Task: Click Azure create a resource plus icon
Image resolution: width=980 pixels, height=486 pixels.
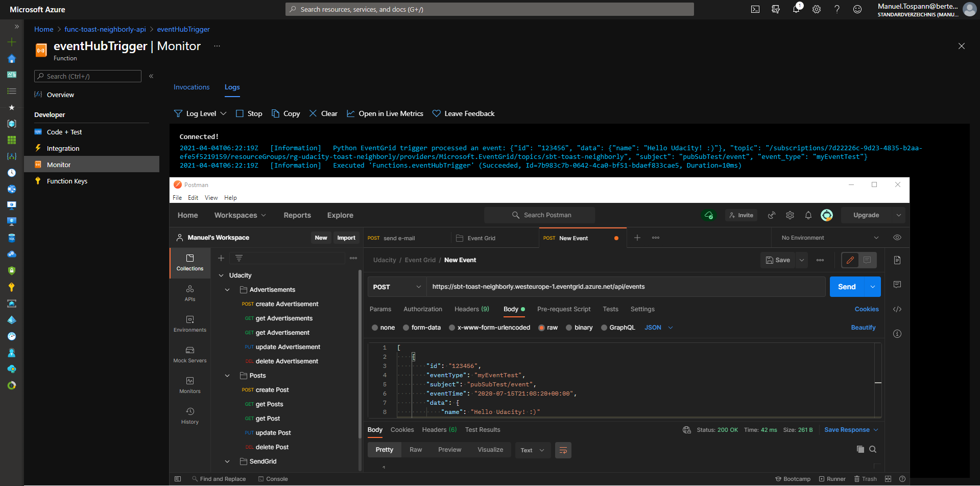Action: pyautogui.click(x=12, y=42)
